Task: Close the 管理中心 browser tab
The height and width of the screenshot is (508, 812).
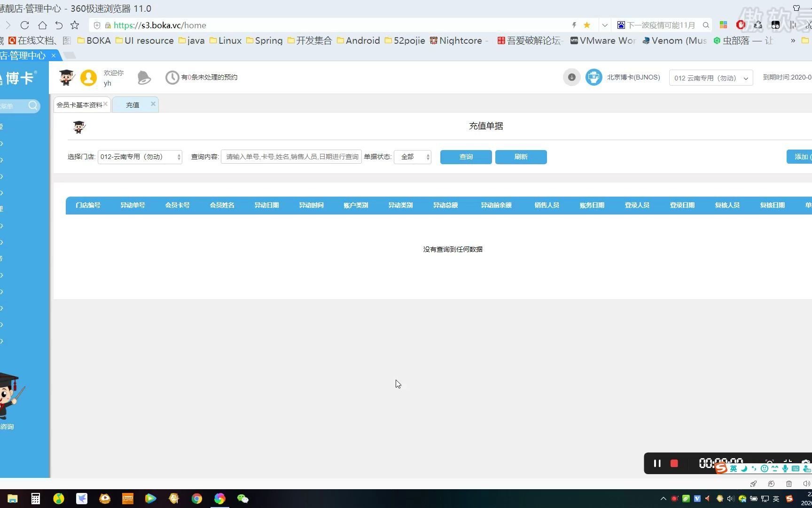Action: pyautogui.click(x=54, y=56)
